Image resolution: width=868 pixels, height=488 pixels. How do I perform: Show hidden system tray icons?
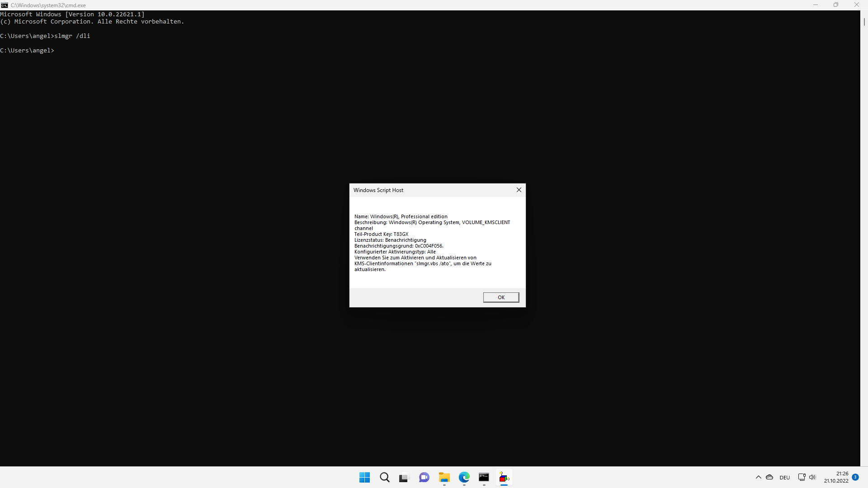758,477
